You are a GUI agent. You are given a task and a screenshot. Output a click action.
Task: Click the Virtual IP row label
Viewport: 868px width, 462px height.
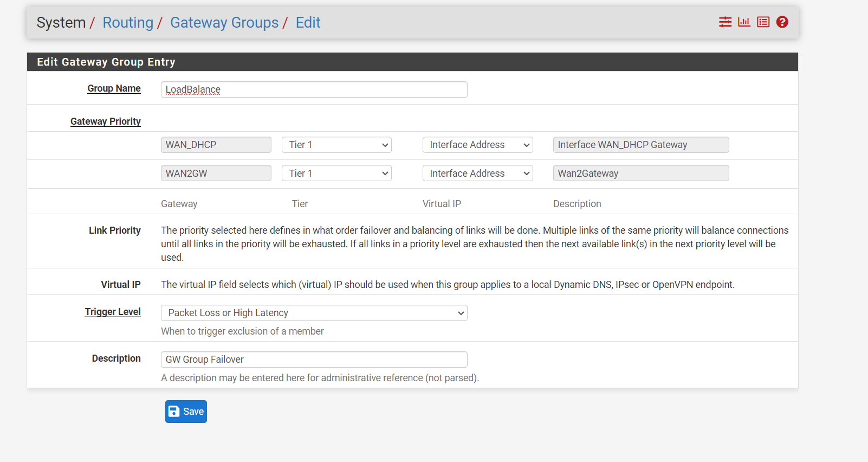[x=121, y=285]
